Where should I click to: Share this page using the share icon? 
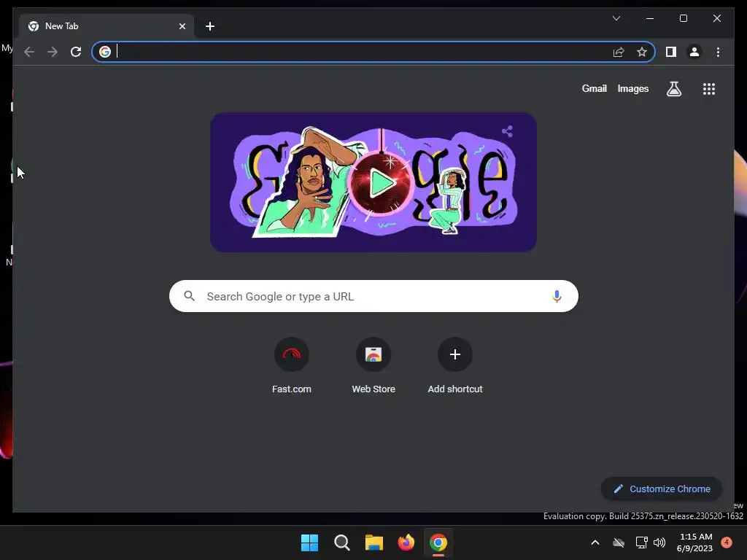pyautogui.click(x=619, y=52)
